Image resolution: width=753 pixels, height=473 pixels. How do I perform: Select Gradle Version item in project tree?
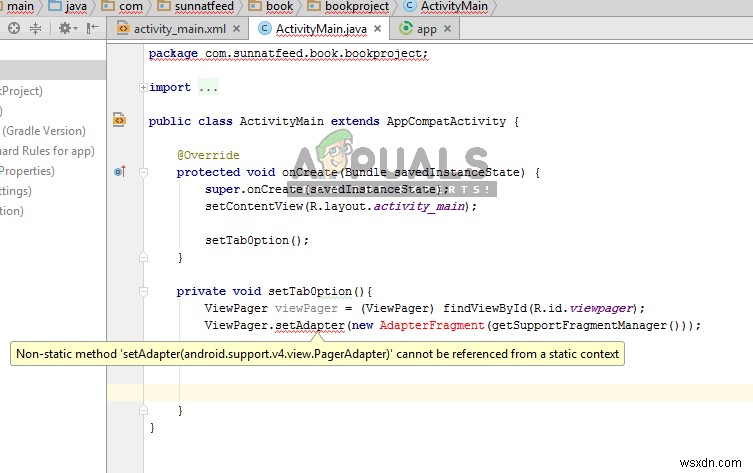pos(44,131)
